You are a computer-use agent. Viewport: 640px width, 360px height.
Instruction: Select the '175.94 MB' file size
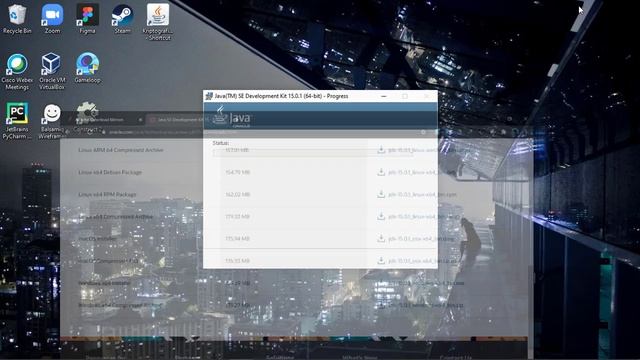pyautogui.click(x=238, y=238)
